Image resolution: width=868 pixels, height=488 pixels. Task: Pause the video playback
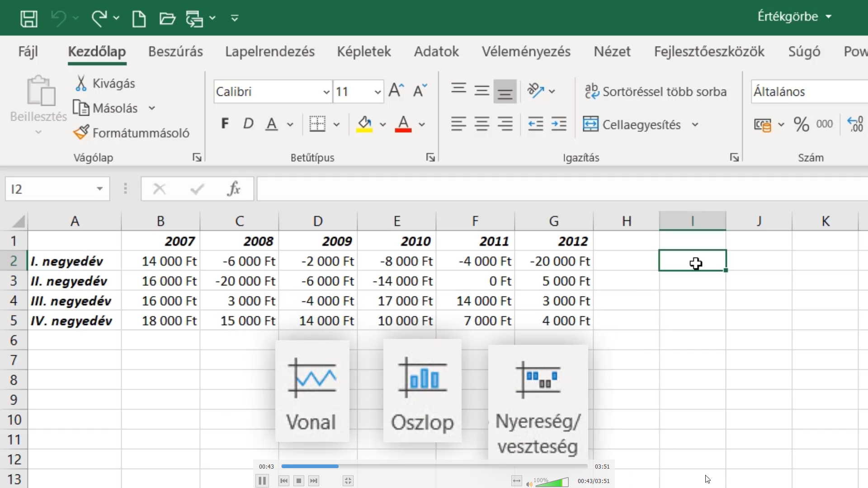262,481
